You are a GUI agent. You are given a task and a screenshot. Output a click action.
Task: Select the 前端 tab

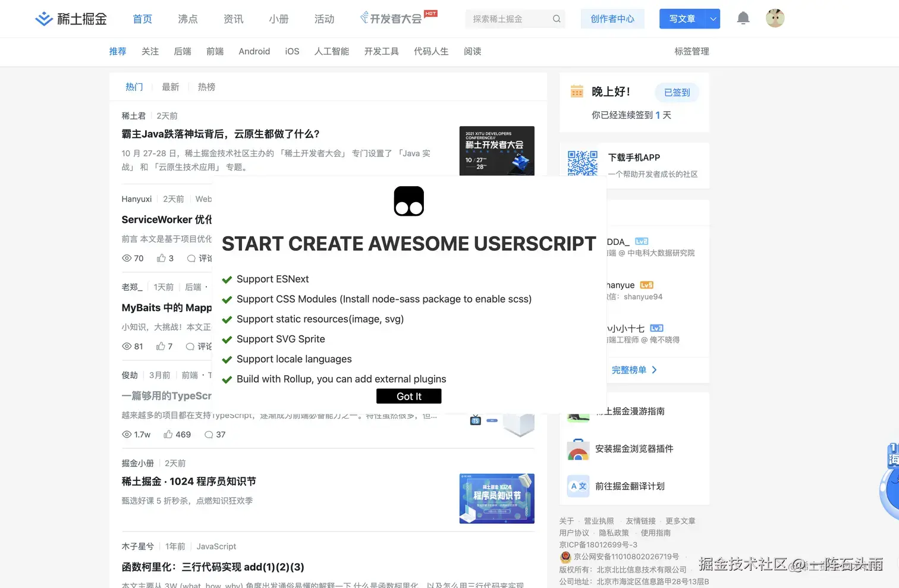tap(215, 51)
